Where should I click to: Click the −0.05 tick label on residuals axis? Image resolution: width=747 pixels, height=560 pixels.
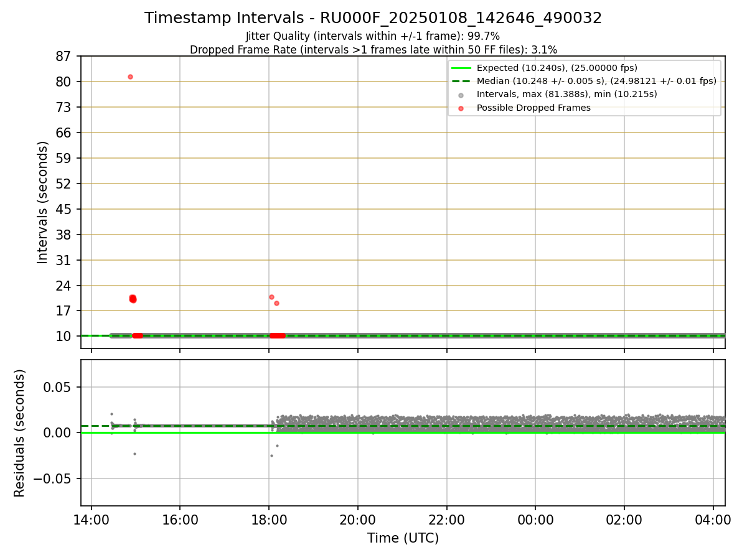[x=53, y=478]
